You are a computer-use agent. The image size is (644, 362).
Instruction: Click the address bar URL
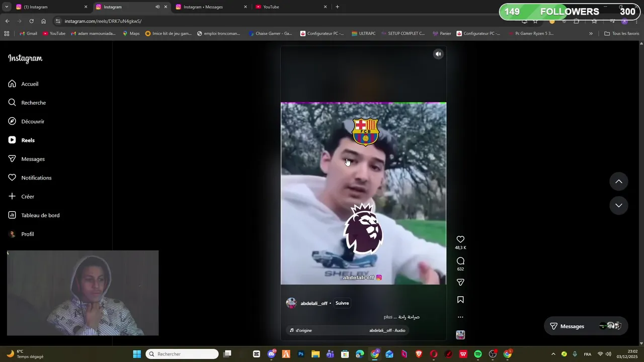pyautogui.click(x=103, y=21)
